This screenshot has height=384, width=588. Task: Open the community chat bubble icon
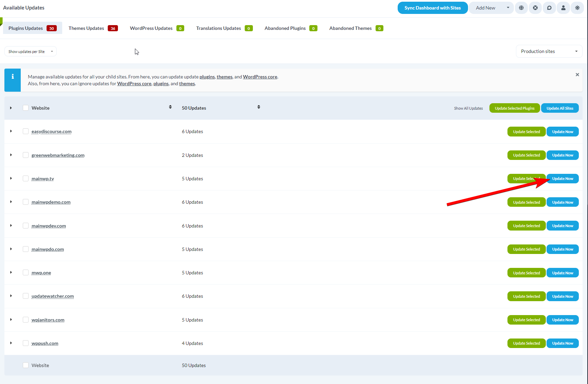[x=549, y=7]
